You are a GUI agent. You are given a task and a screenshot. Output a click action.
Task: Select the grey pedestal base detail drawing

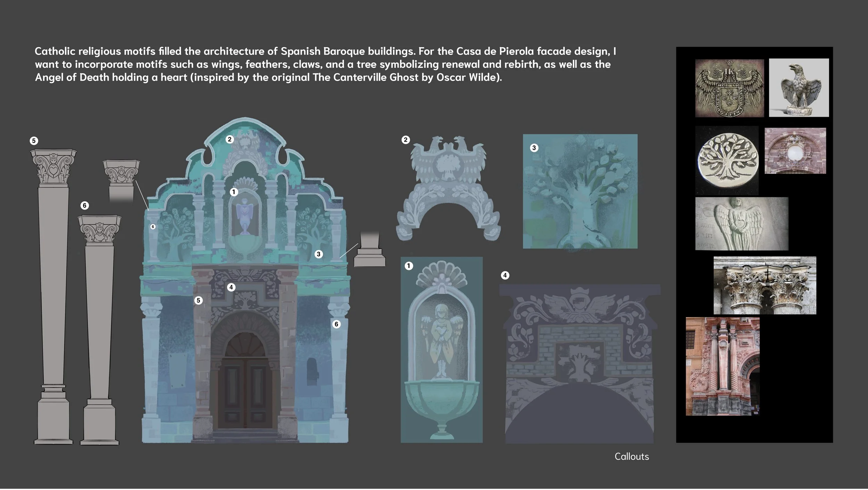coord(369,249)
